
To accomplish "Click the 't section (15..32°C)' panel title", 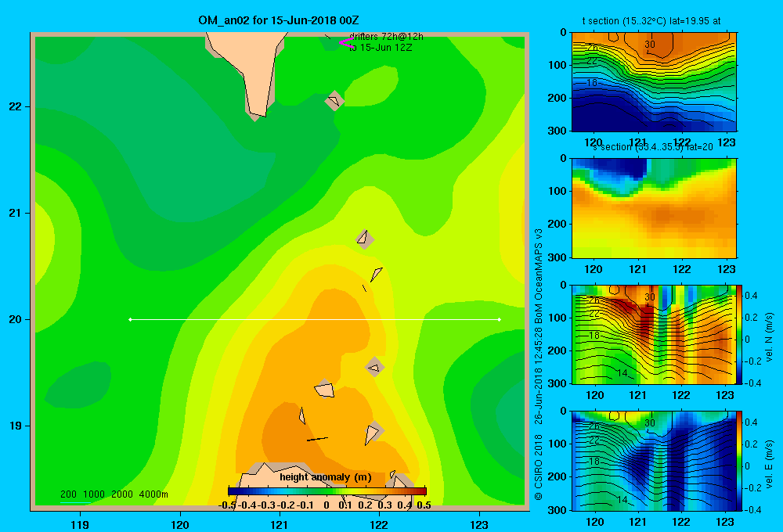I will click(x=651, y=21).
